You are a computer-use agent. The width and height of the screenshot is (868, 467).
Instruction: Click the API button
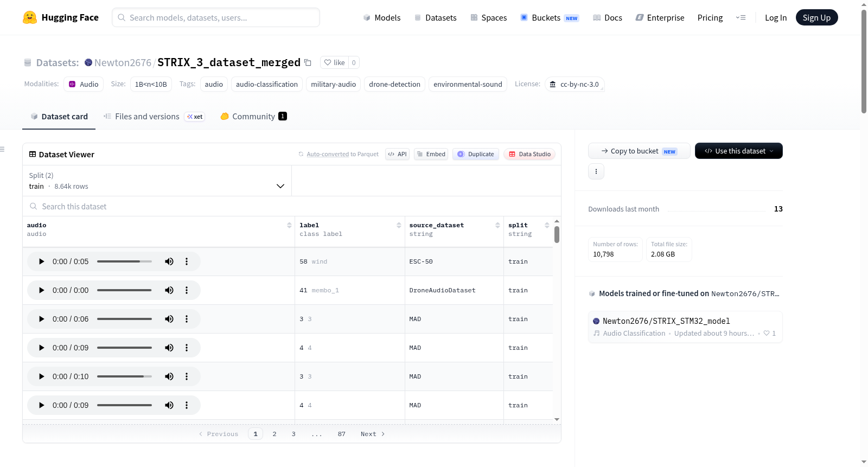click(x=397, y=154)
